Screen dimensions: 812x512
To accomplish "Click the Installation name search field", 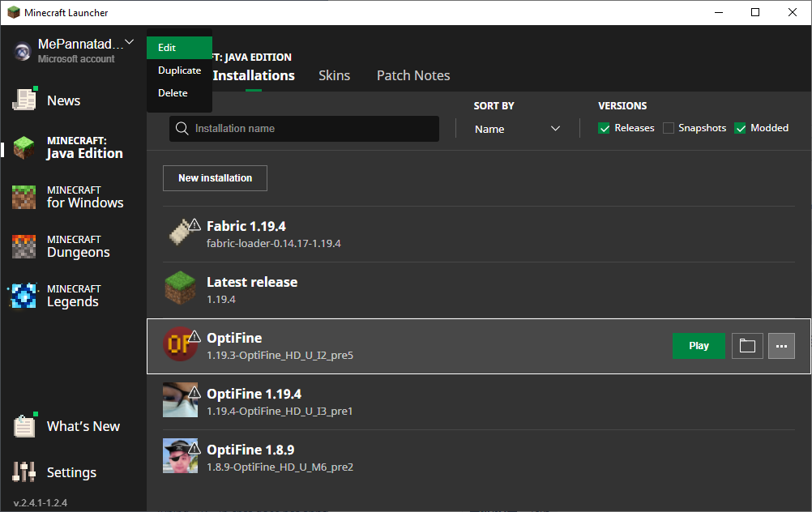I will pos(304,128).
